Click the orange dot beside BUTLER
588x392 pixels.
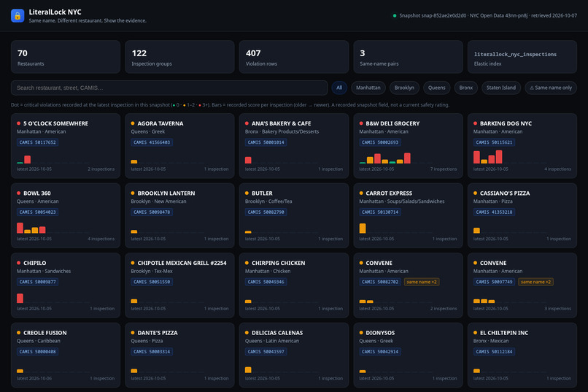tap(247, 193)
